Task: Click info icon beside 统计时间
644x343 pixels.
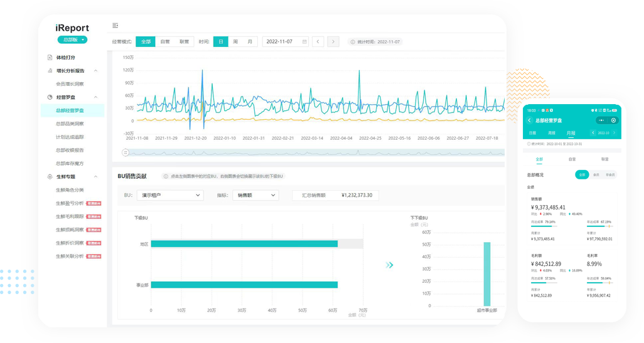Action: pyautogui.click(x=353, y=42)
